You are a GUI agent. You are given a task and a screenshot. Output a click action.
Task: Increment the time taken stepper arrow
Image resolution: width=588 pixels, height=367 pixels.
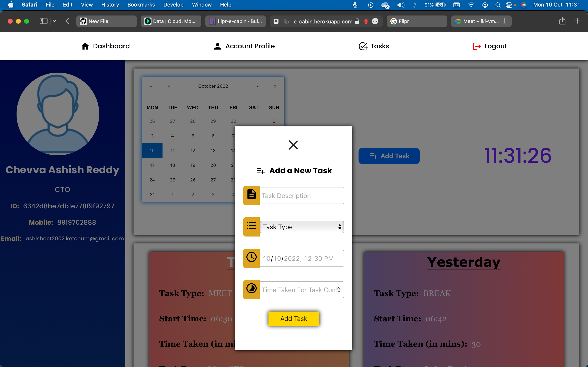coord(339,288)
